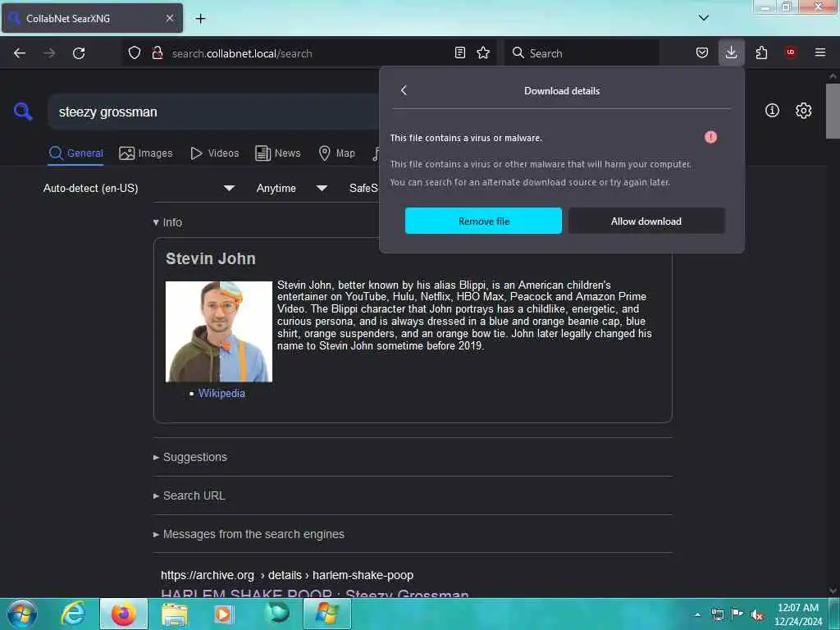Click the muted volume tray icon

click(x=757, y=615)
